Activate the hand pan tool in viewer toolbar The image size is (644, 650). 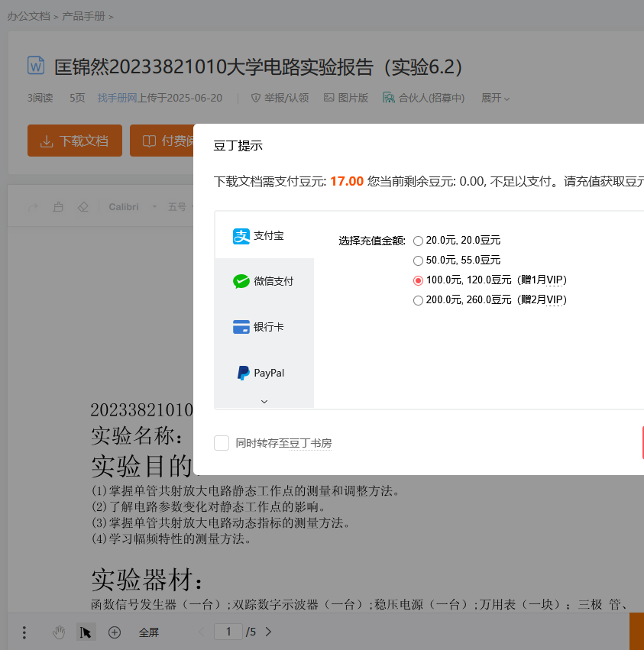click(x=59, y=632)
